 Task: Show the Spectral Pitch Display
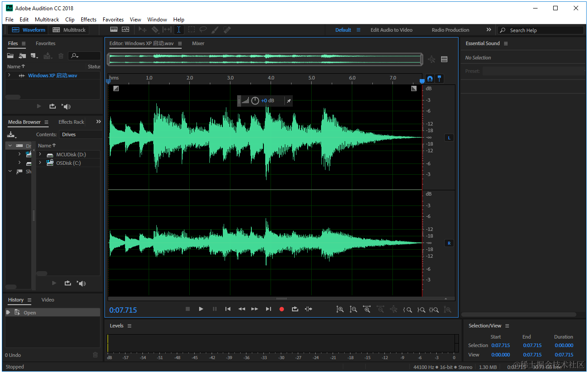point(125,29)
